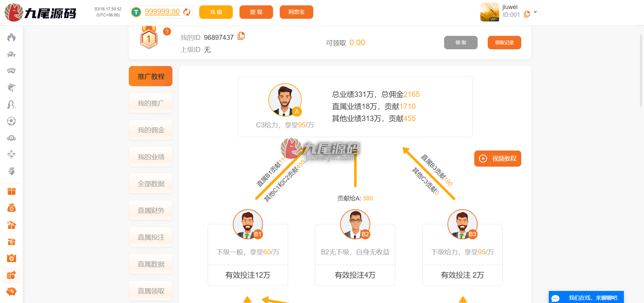Select the 直属财务 menu item
The image size is (644, 303).
coord(151,210)
